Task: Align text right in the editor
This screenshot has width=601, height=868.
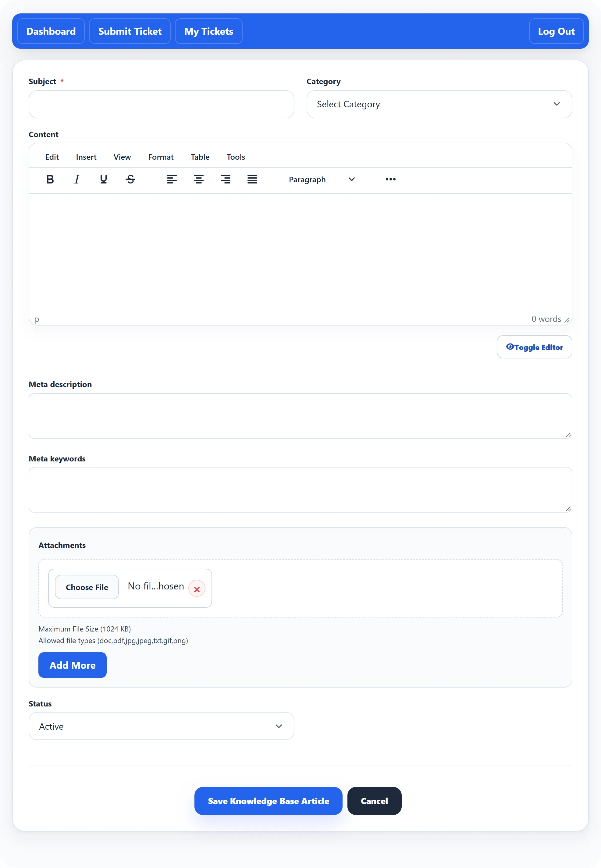Action: pos(226,179)
